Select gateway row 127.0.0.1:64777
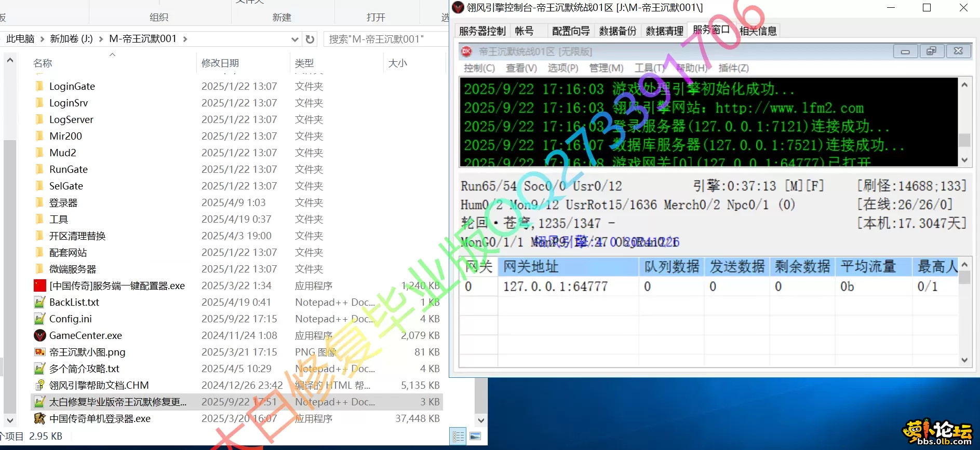The image size is (980, 450). tap(709, 287)
